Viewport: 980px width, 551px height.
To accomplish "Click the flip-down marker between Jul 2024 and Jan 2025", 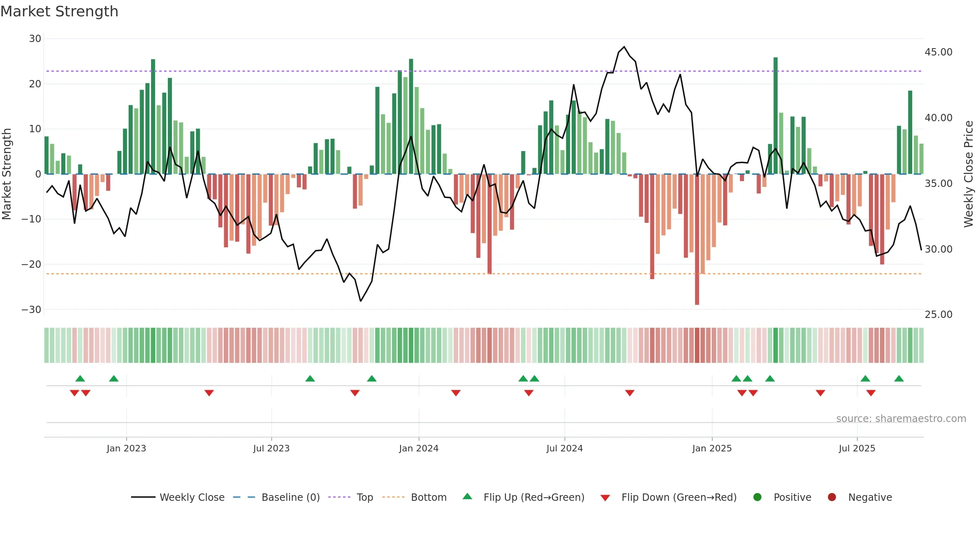I will (x=630, y=393).
